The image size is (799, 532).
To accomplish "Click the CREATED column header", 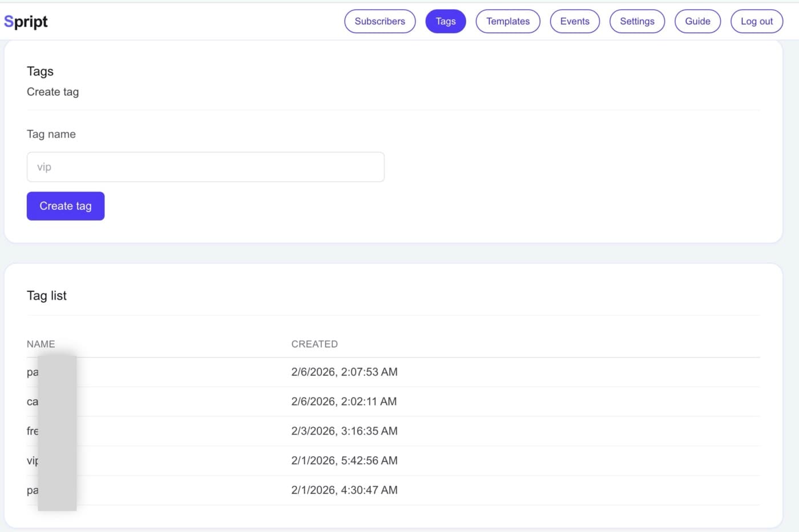I will [314, 344].
